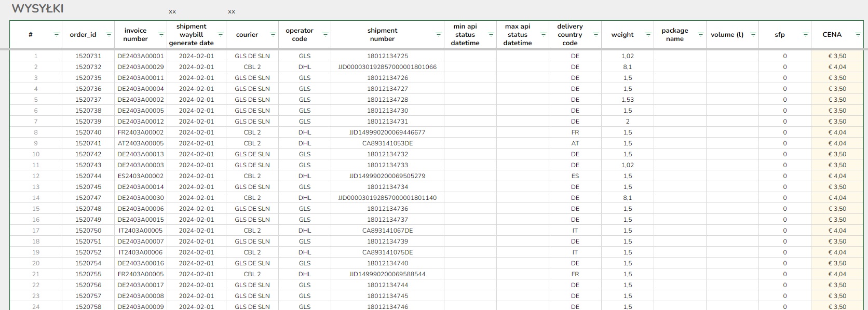Expand the sfp column filter dropdown
The height and width of the screenshot is (310, 868).
[805, 35]
